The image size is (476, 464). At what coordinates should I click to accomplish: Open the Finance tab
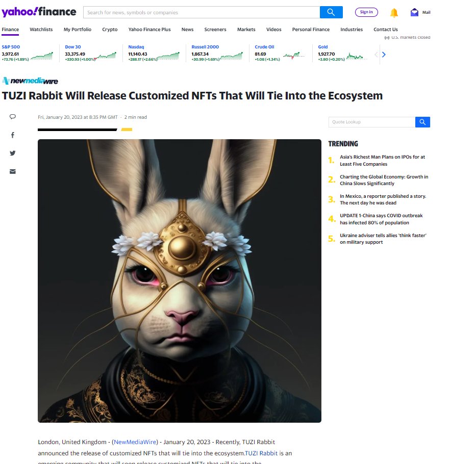pos(10,30)
